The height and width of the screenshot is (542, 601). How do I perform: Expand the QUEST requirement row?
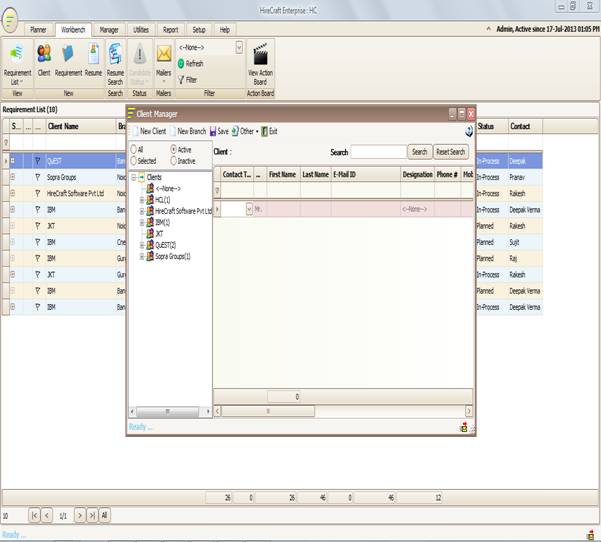(13, 161)
